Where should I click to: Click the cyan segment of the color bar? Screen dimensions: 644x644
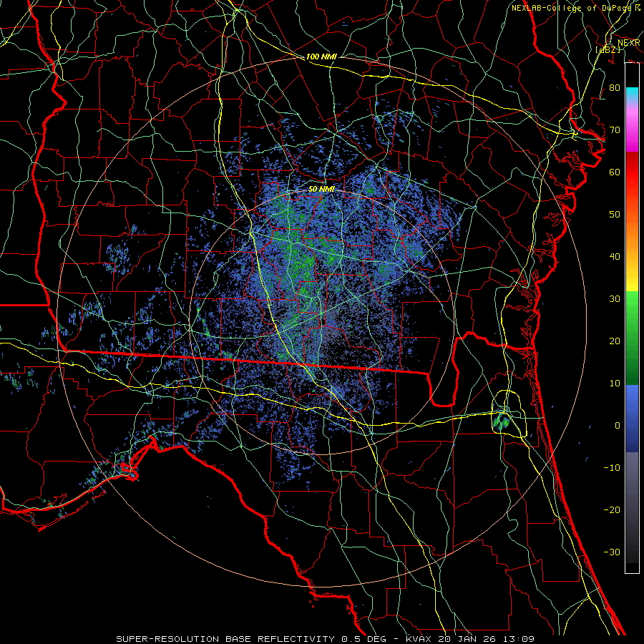[632, 95]
